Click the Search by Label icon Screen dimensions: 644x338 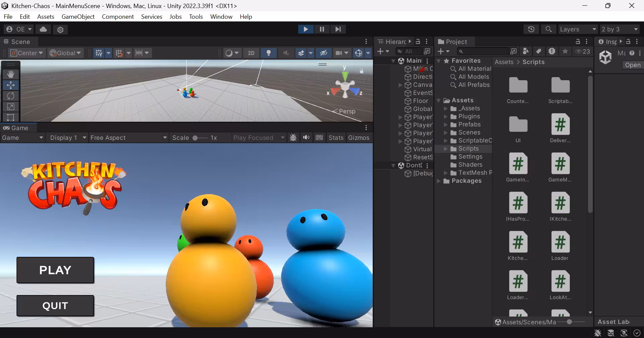pos(539,51)
